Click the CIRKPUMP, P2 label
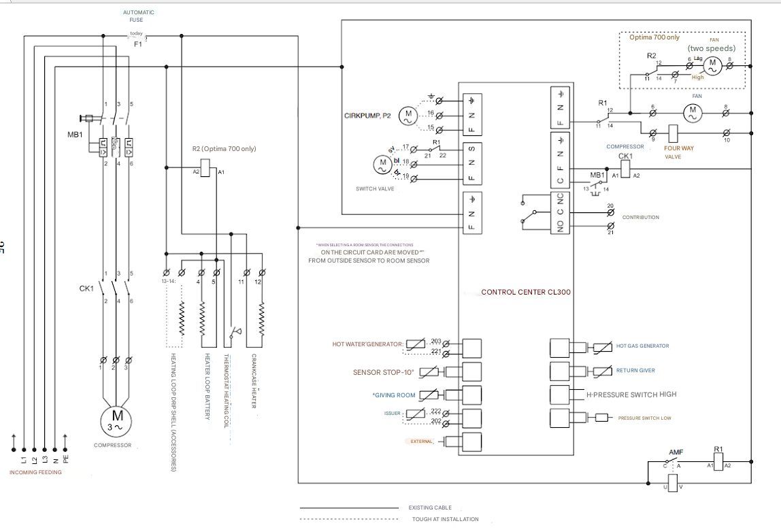The image size is (781, 532). click(367, 116)
